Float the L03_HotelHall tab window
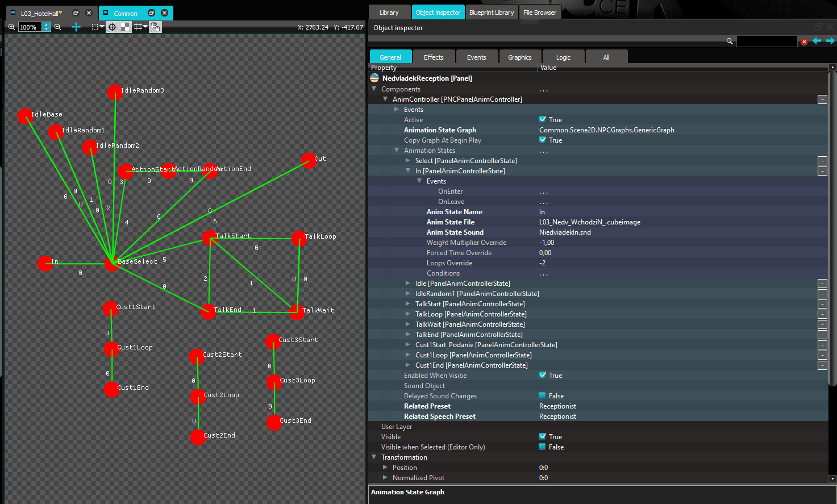Image resolution: width=837 pixels, height=504 pixels. coord(76,13)
